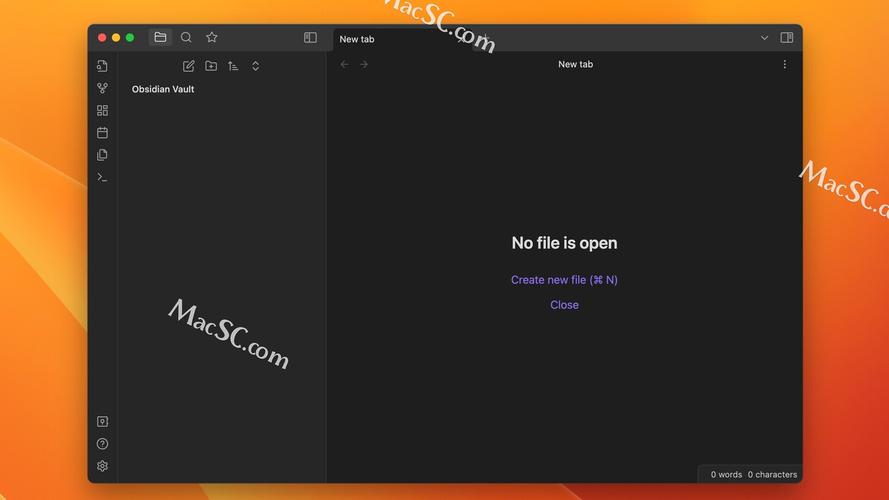Click the No file is open heading
The height and width of the screenshot is (500, 889).
564,243
